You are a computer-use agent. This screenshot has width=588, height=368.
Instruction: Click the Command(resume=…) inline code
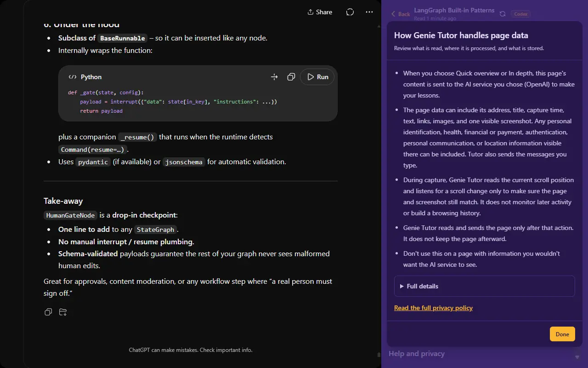point(92,149)
